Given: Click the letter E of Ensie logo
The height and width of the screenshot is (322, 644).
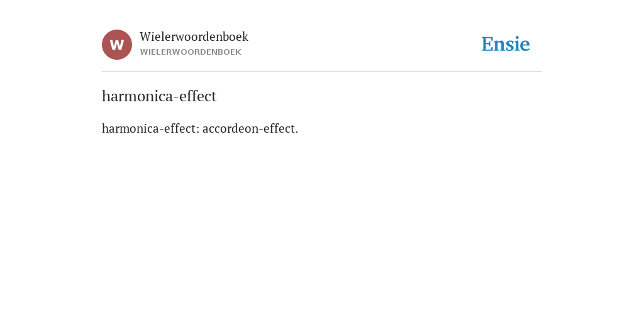Looking at the screenshot, I should click(487, 44).
